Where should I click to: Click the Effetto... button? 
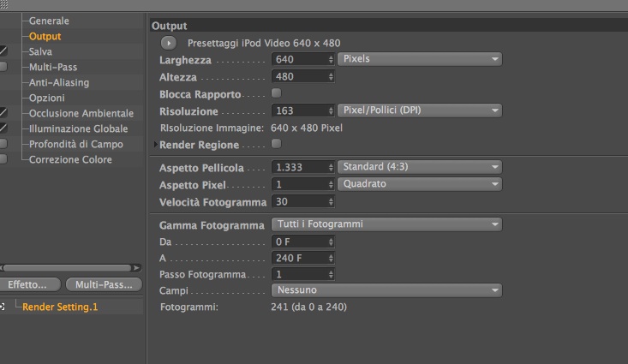pos(33,284)
